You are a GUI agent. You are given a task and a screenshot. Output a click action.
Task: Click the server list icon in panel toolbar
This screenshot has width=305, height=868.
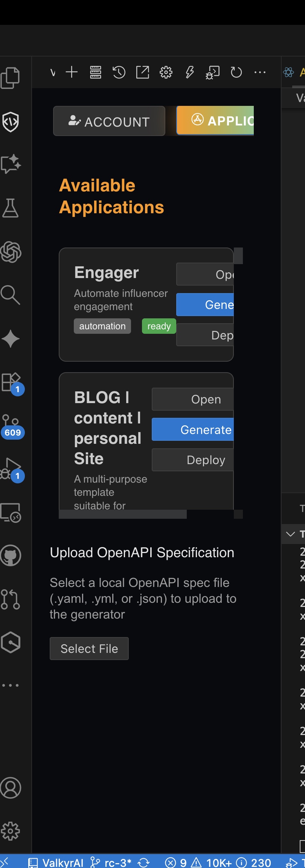(x=96, y=72)
